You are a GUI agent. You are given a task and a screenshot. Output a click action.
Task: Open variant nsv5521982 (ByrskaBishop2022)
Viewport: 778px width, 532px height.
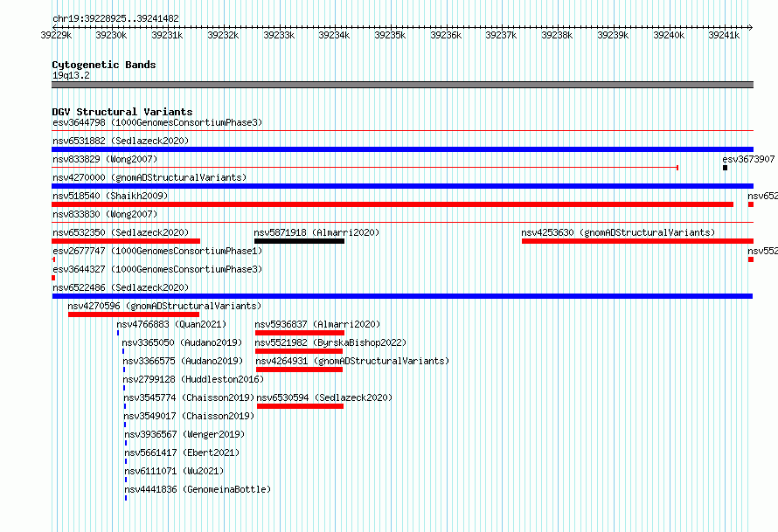click(330, 342)
